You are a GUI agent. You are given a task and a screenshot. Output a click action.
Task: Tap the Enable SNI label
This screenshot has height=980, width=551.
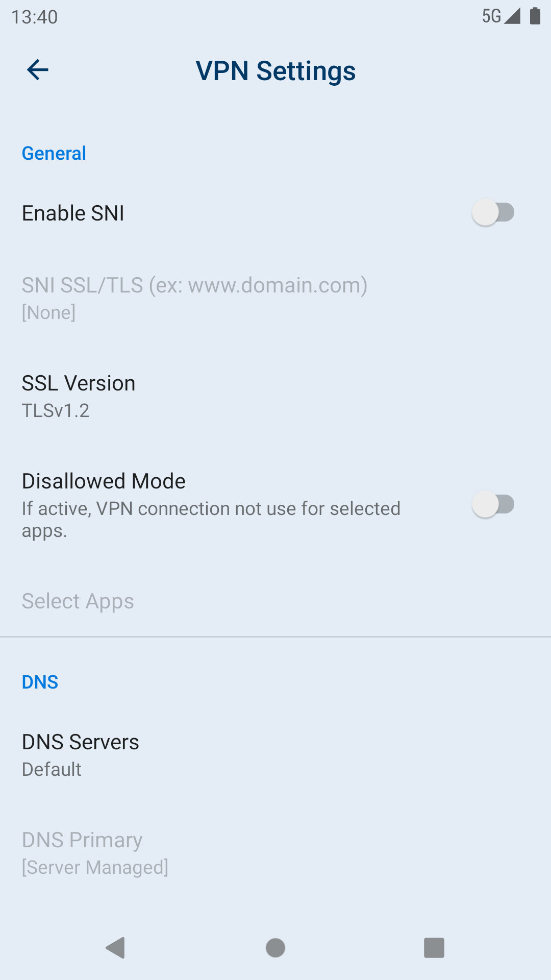[x=73, y=213]
